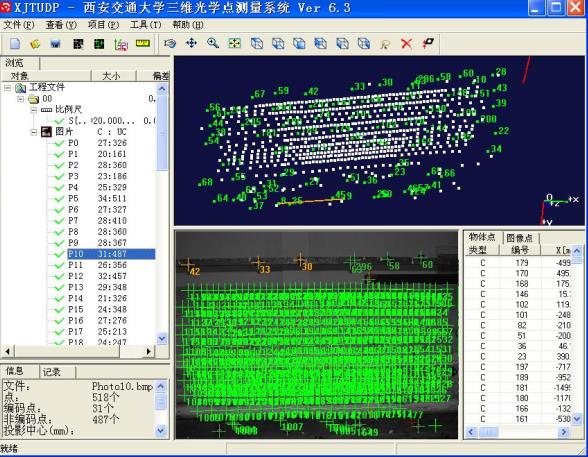Click the 编号 column header in point table
Screen dimensions: 588x457
click(520, 250)
